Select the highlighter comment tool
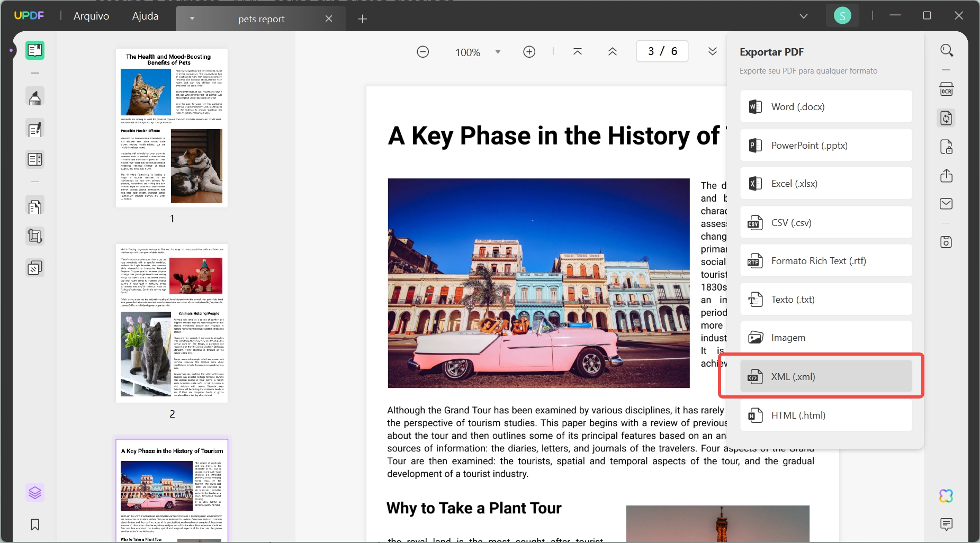This screenshot has width=980, height=543. point(35,98)
